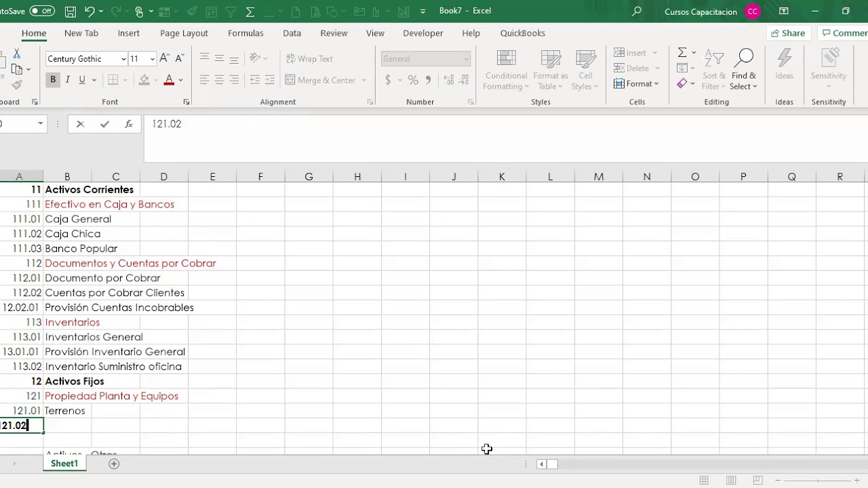868x488 pixels.
Task: Click the AutoSum sigma in quick access toolbar
Action: pyautogui.click(x=250, y=12)
